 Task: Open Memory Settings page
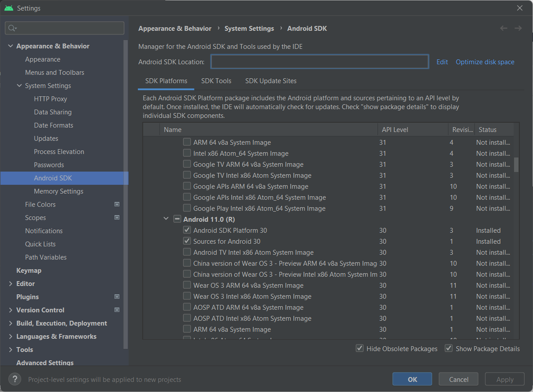pos(59,191)
